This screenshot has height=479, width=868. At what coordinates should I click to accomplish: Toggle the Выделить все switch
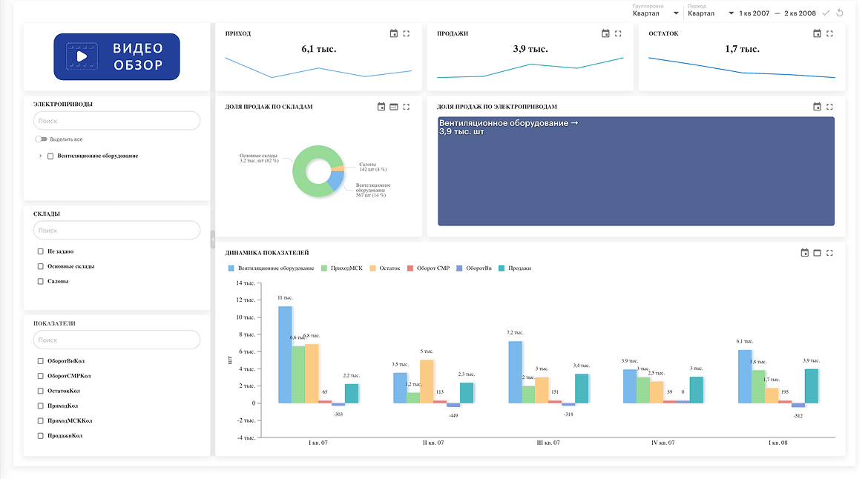41,139
